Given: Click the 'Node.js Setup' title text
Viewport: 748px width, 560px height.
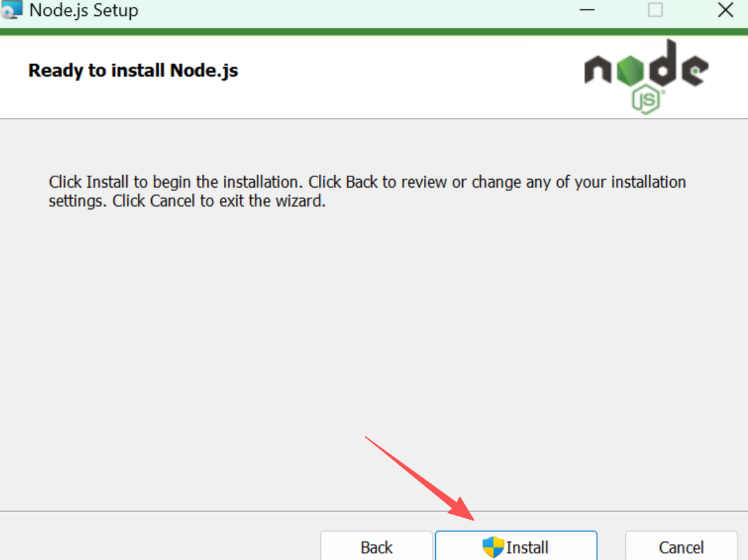Looking at the screenshot, I should point(84,10).
